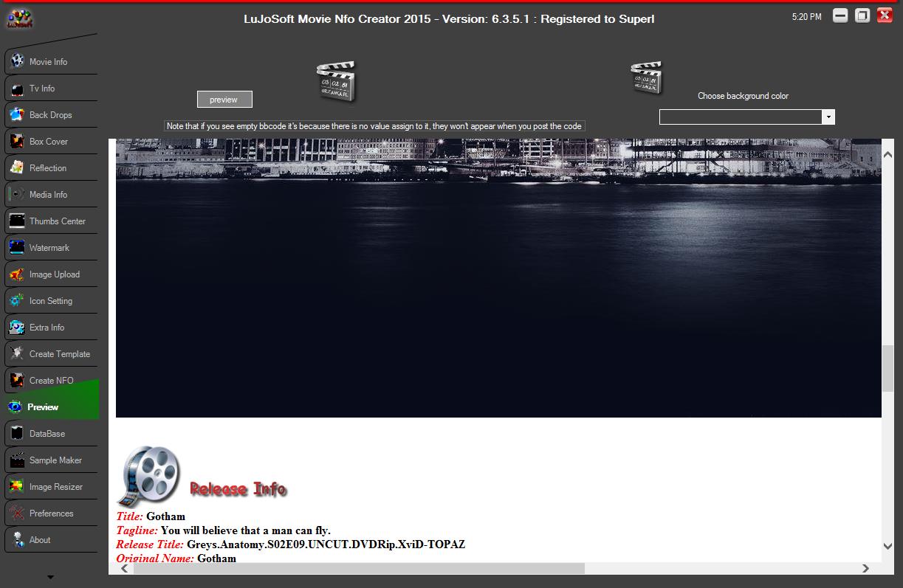903x588 pixels.
Task: Open the Image Upload section
Action: click(50, 274)
